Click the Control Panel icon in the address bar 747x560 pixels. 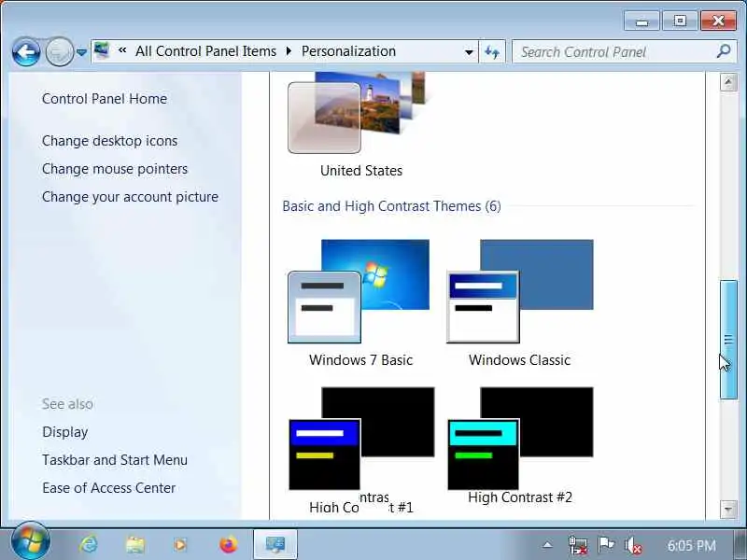coord(102,50)
